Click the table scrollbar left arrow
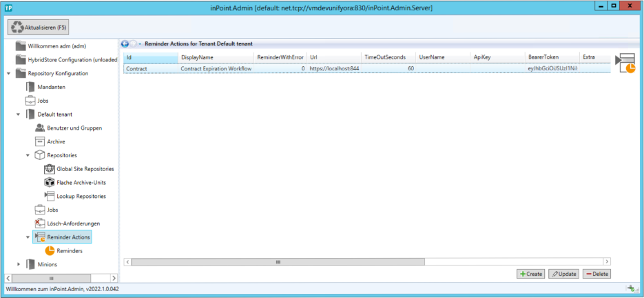 127,261
